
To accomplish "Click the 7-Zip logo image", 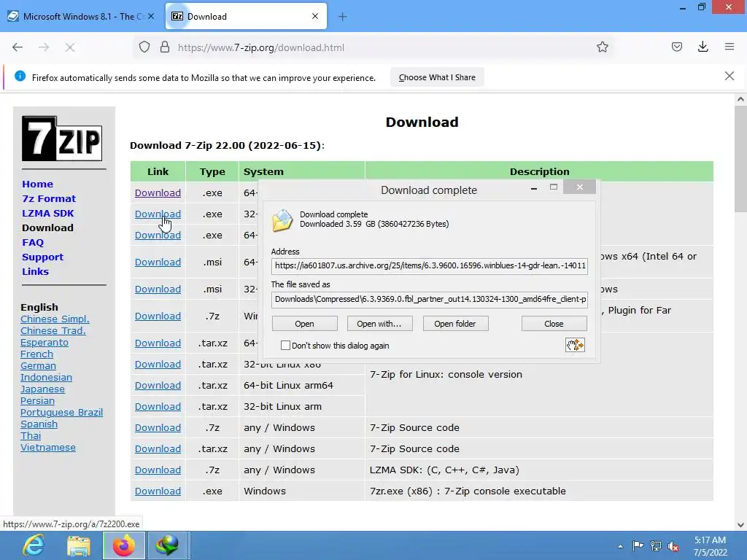I will point(62,139).
